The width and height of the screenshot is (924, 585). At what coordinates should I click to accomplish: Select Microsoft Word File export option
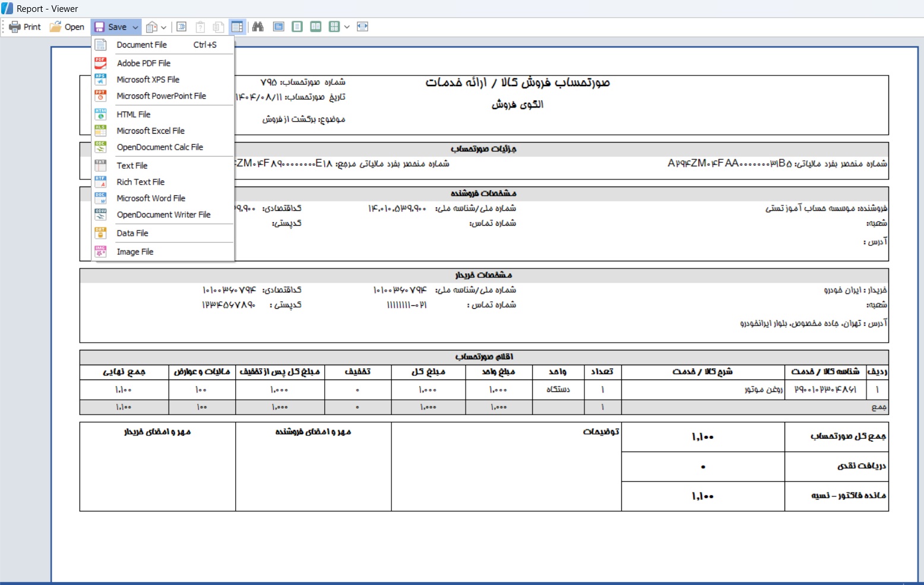pyautogui.click(x=151, y=198)
